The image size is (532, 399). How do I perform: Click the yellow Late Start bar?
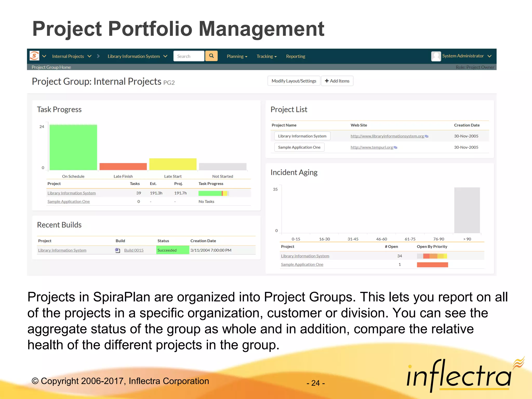click(173, 164)
